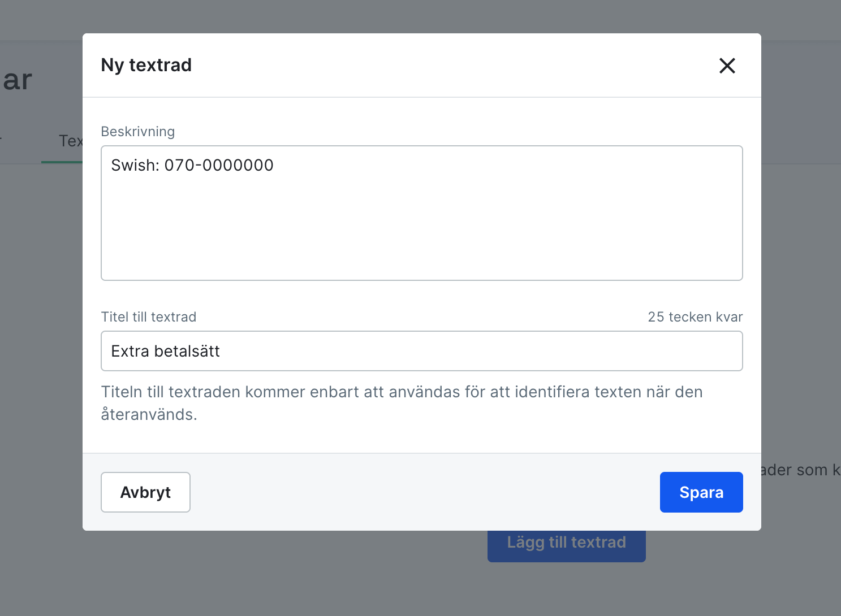Click the Titel till textrad label
Screen dimensions: 841x616
[x=148, y=317]
